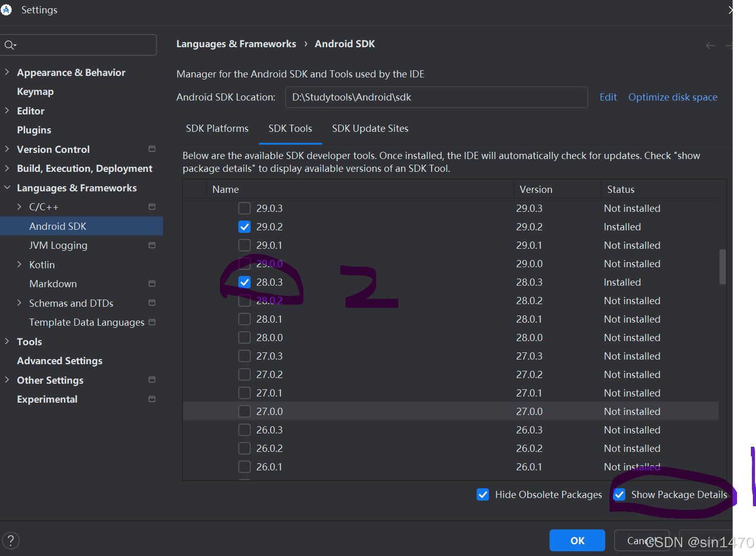Expand the Other Settings section
756x556 pixels.
(x=7, y=380)
